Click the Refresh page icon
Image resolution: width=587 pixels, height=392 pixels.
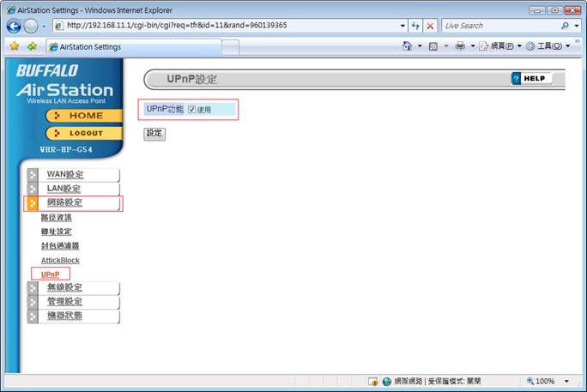click(x=415, y=26)
